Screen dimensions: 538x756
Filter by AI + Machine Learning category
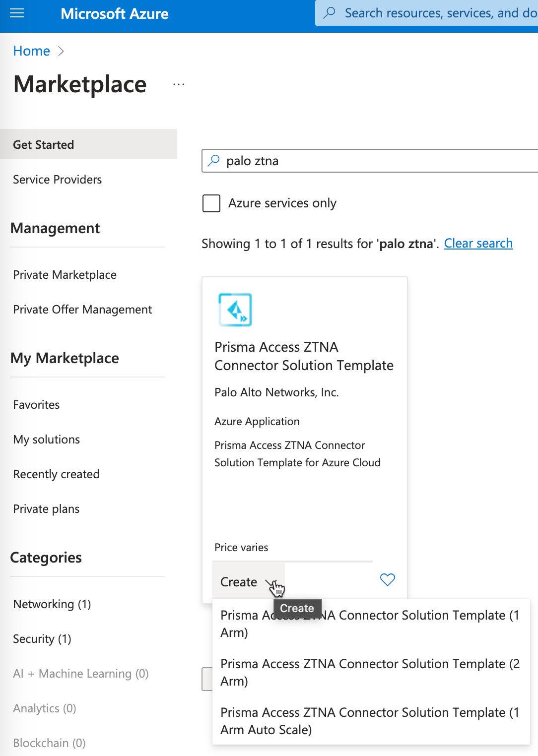tap(81, 674)
